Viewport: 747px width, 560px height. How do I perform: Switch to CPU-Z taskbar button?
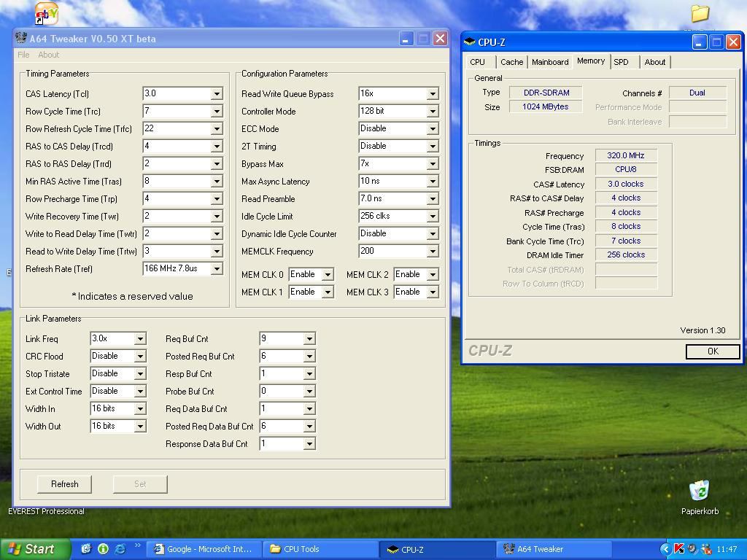[438, 549]
